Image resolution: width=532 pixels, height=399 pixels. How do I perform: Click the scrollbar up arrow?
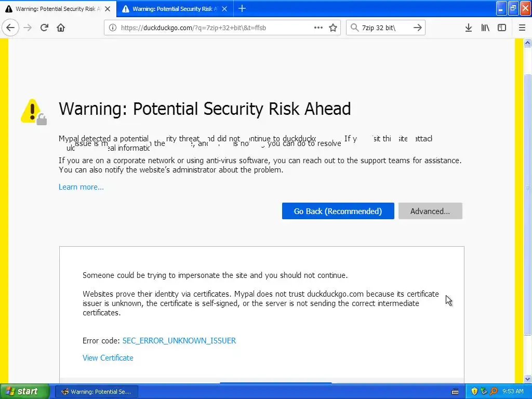point(528,43)
